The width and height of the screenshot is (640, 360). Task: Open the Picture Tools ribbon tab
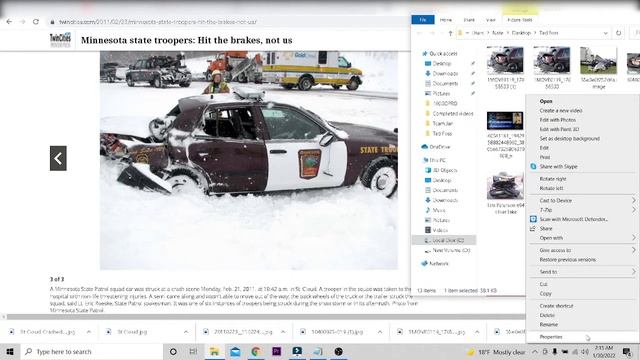coord(520,20)
